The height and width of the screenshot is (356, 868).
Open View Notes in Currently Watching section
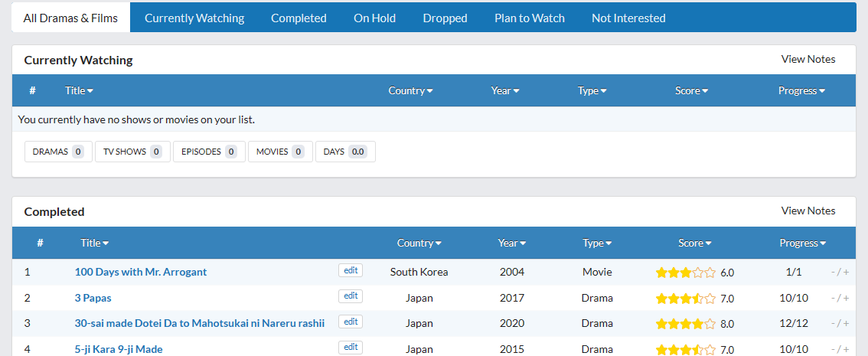(808, 59)
